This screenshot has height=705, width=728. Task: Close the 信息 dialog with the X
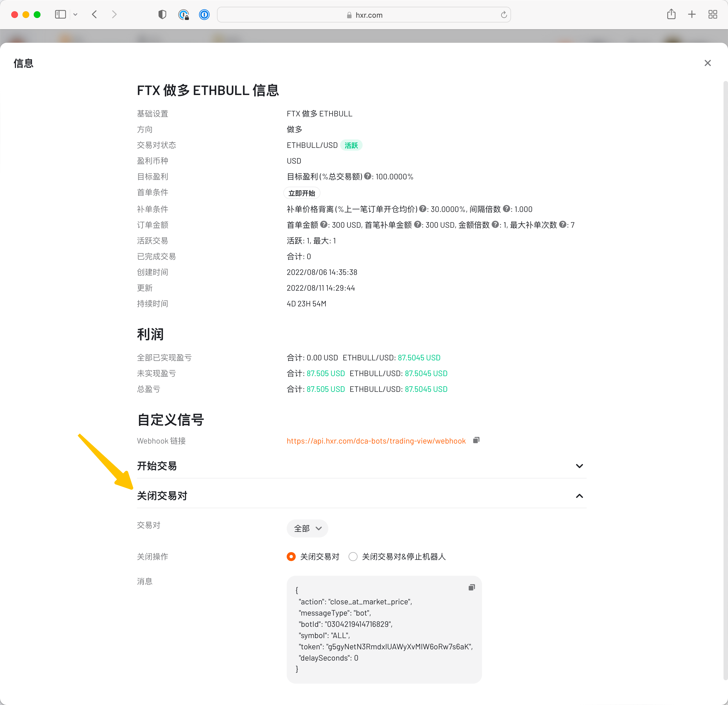pos(707,63)
